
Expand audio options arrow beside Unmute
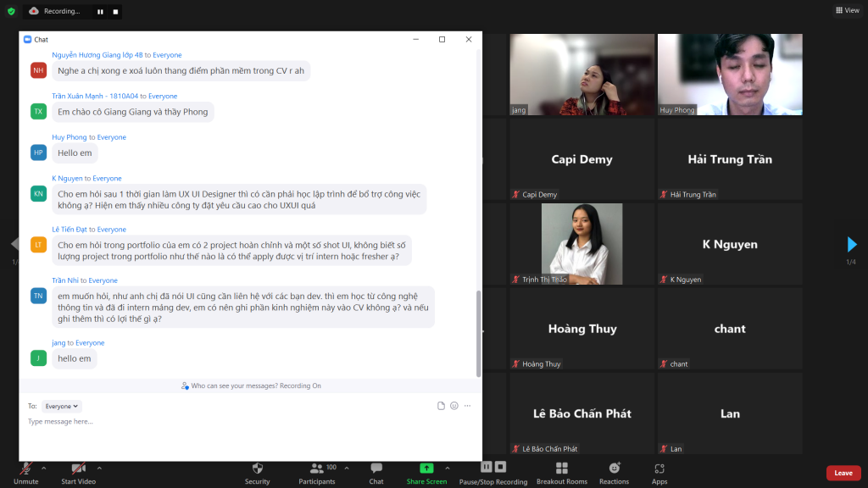(44, 468)
